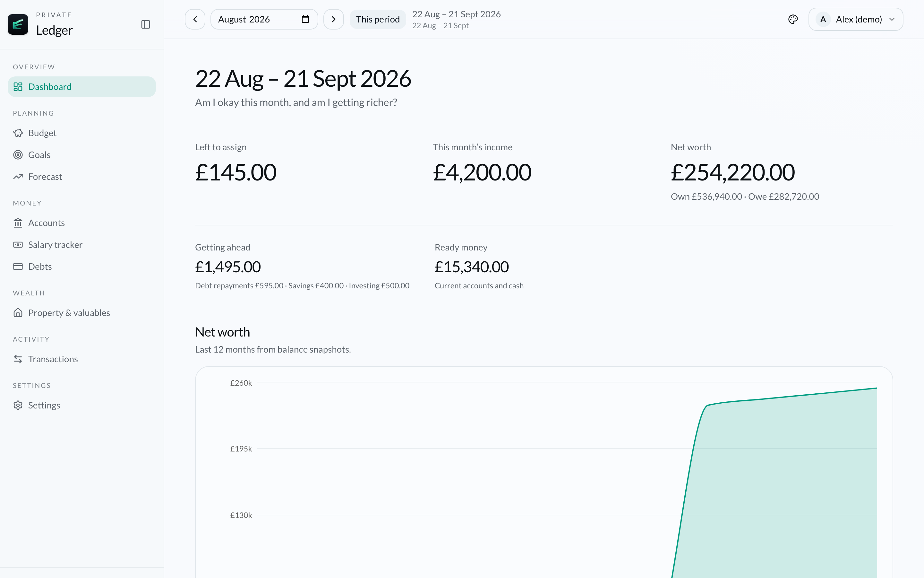Expand the Alex (demo) account dropdown
The width and height of the screenshot is (924, 578).
pos(856,19)
